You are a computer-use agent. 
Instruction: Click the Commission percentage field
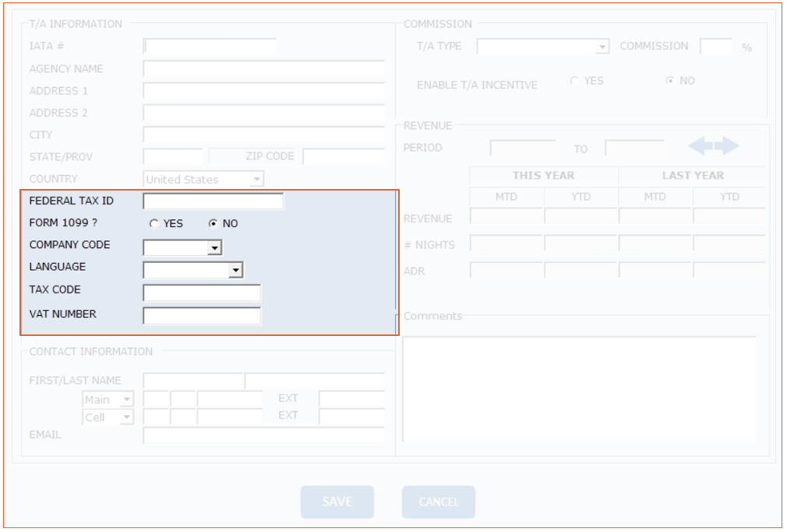pyautogui.click(x=716, y=47)
